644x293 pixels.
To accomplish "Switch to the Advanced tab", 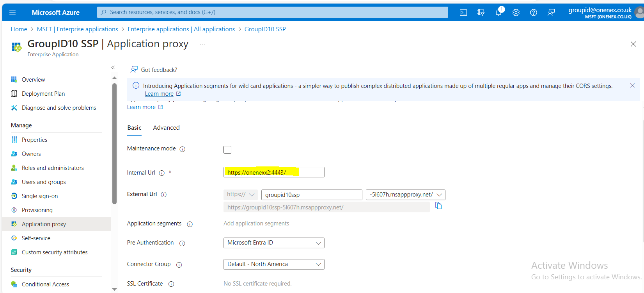I will [x=166, y=128].
